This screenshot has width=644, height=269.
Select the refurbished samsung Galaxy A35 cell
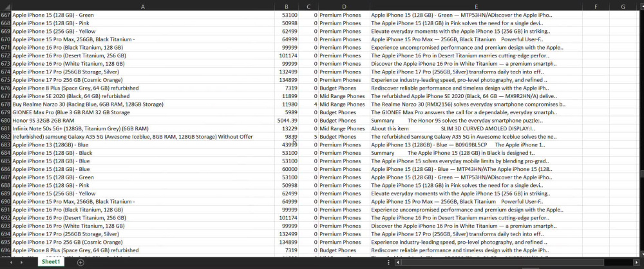tap(142, 137)
